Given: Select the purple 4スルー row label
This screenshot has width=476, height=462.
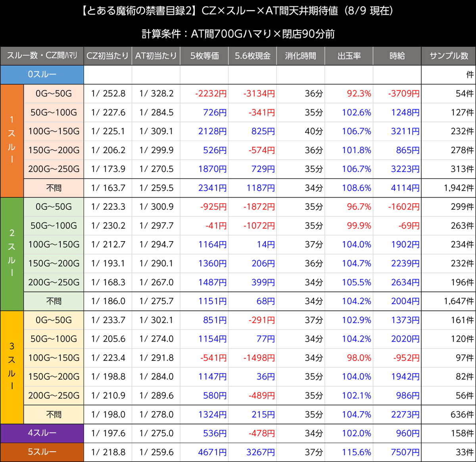Looking at the screenshot, I should (x=42, y=433).
